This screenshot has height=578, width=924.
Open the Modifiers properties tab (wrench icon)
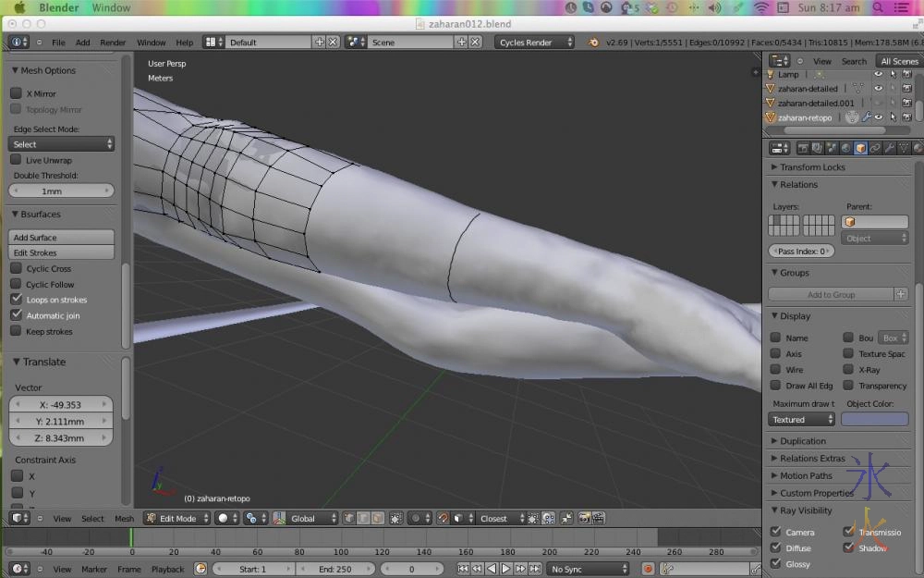[889, 148]
